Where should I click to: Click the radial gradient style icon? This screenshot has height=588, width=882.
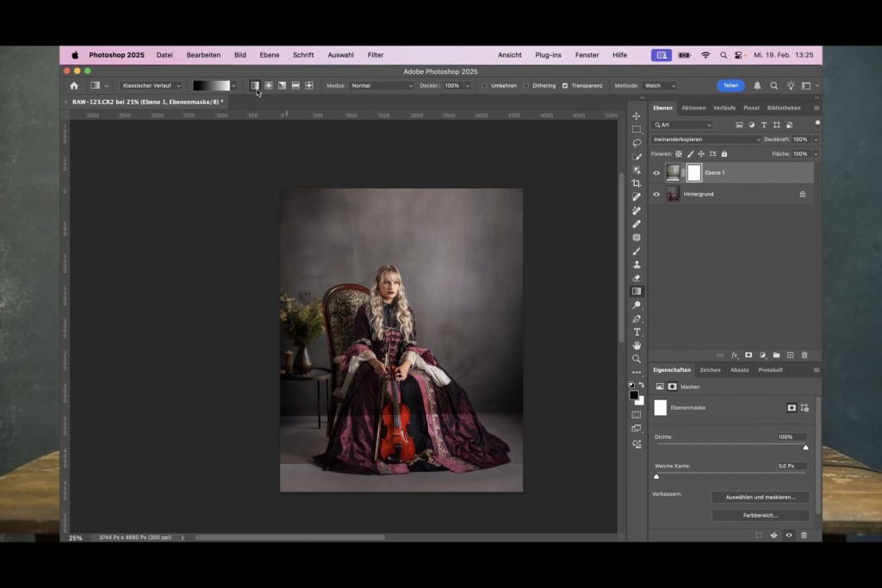[269, 86]
